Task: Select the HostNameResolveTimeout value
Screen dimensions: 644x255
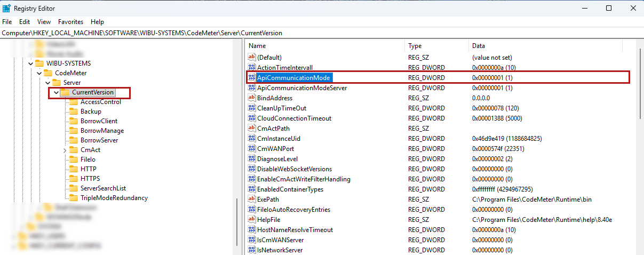Action: click(295, 230)
